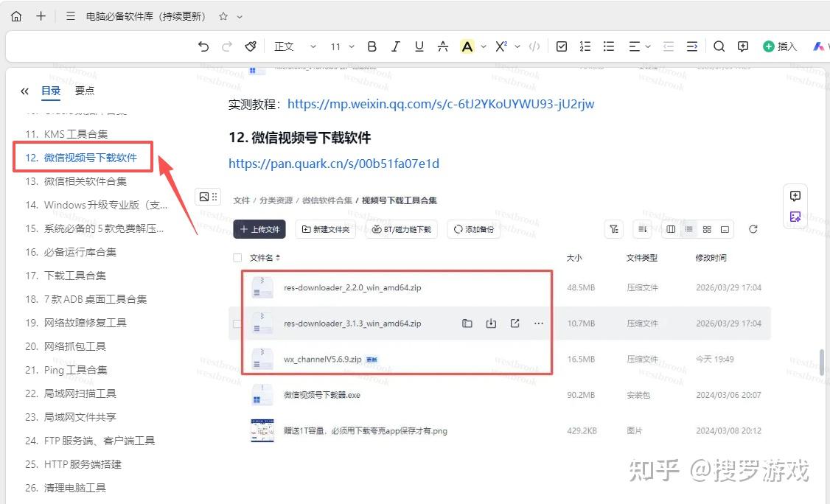Apply superscript X² formatting
This screenshot has height=504, width=830.
click(x=501, y=46)
